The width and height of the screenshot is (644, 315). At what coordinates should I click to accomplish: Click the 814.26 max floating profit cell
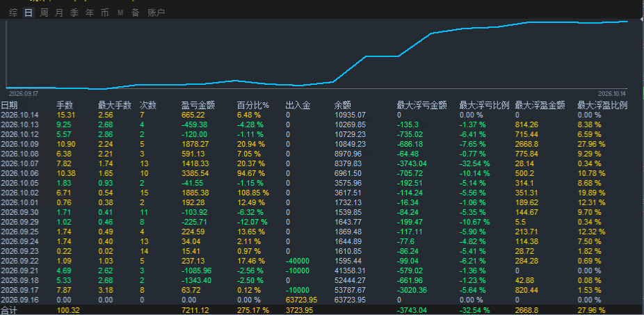coord(526,125)
